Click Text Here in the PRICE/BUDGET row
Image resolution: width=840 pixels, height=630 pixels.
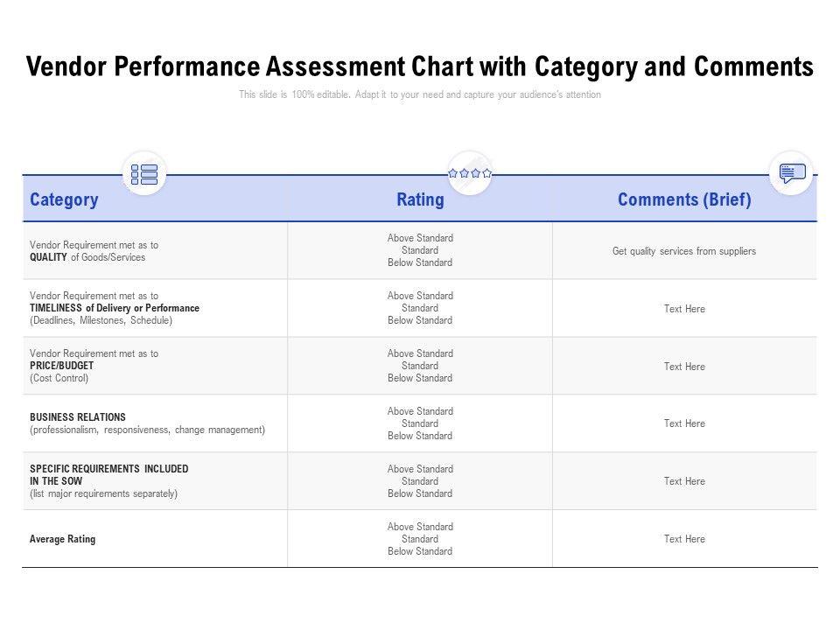pyautogui.click(x=684, y=367)
